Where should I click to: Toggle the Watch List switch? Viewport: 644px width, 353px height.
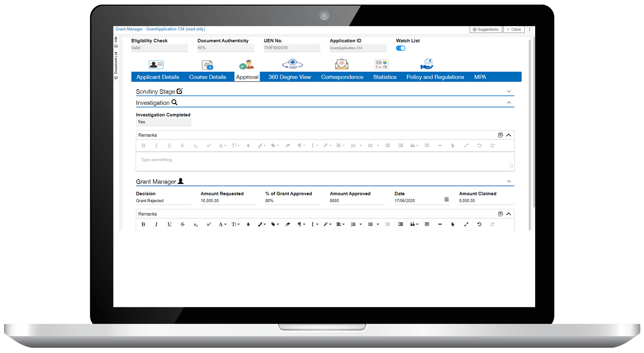(401, 48)
